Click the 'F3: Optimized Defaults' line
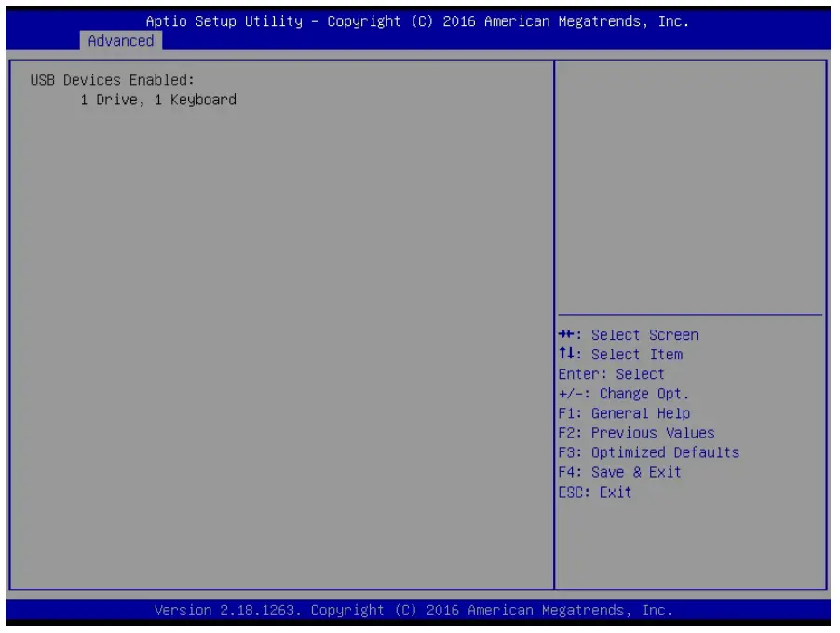Image resolution: width=840 pixels, height=633 pixels. click(x=649, y=453)
